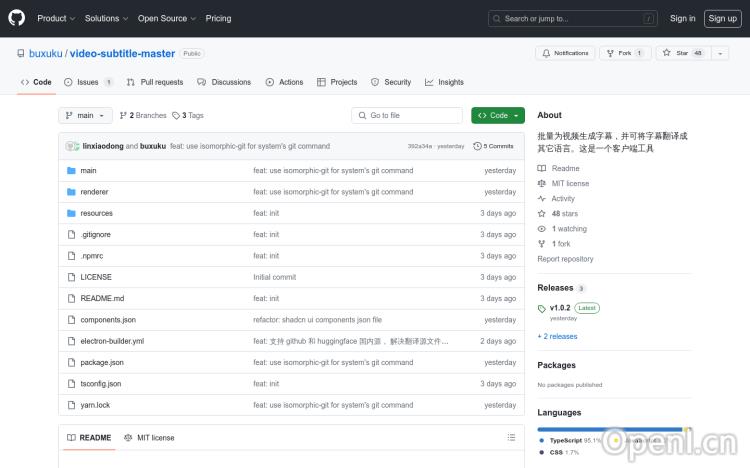Click the 'Go to file' search field
The image size is (750, 468).
coord(407,115)
